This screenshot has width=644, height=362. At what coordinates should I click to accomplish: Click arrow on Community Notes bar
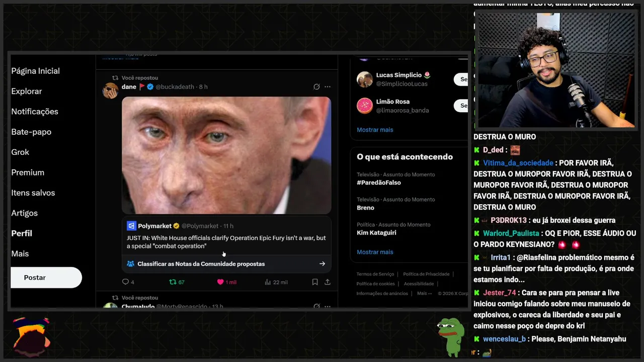[x=322, y=263]
